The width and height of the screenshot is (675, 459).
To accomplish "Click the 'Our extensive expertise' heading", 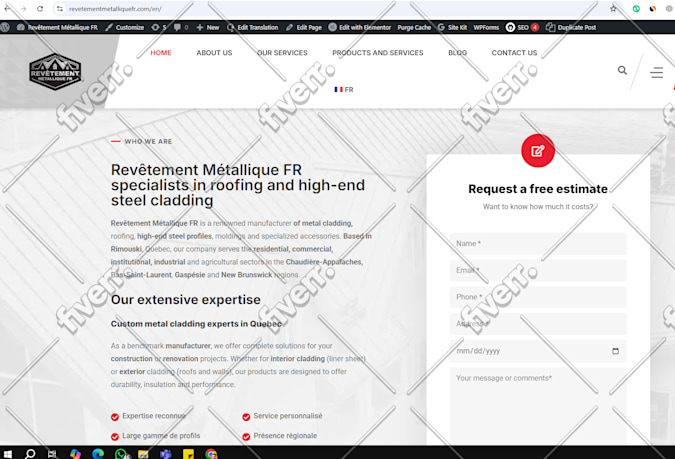I will [x=186, y=300].
